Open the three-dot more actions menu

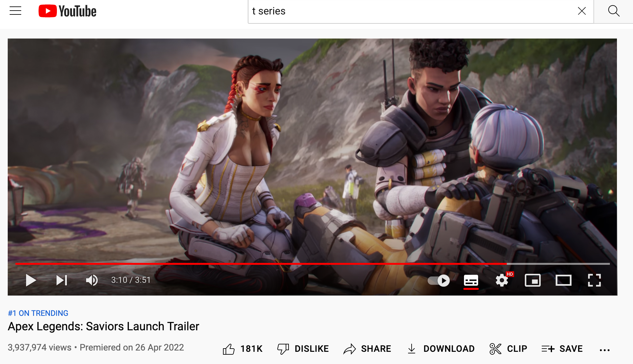click(604, 350)
